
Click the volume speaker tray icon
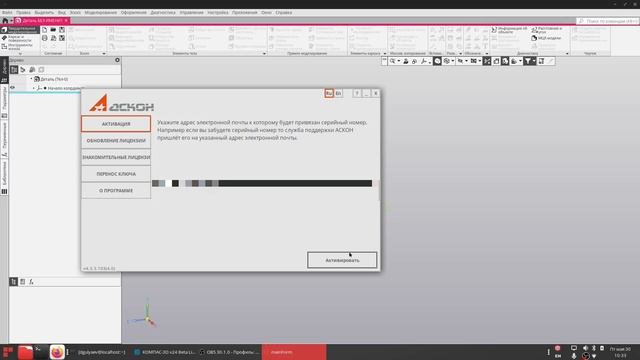[585, 348]
